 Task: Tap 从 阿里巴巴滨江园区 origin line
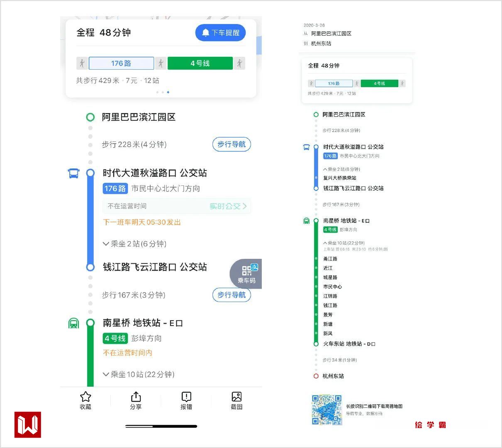(x=328, y=34)
